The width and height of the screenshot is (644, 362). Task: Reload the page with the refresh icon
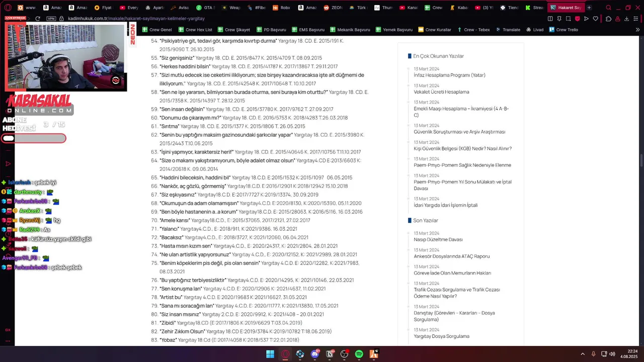click(38, 19)
